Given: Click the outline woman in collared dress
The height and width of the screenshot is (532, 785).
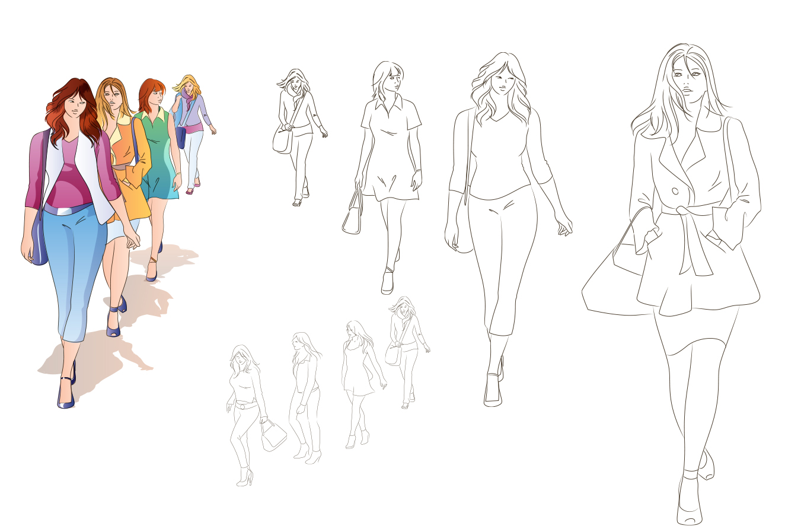Looking at the screenshot, I should point(391,160).
